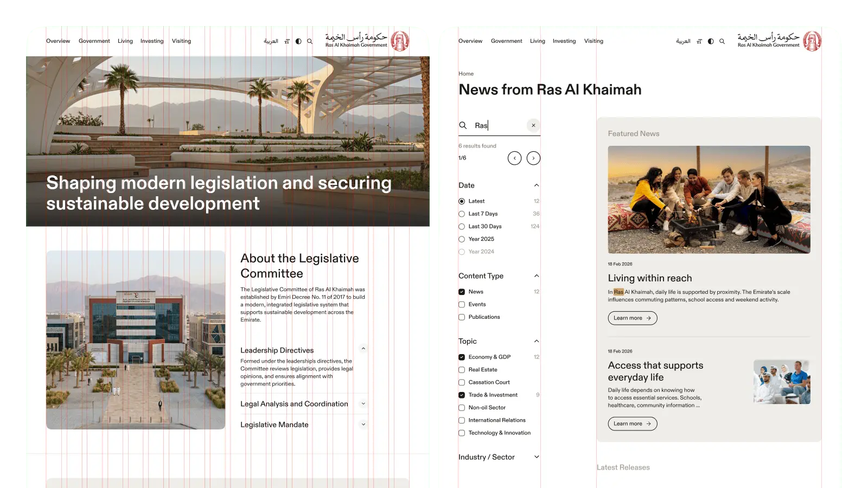Viewport: 868px width, 488px height.
Task: Select the Last 30 Days radio option
Action: [x=462, y=227]
